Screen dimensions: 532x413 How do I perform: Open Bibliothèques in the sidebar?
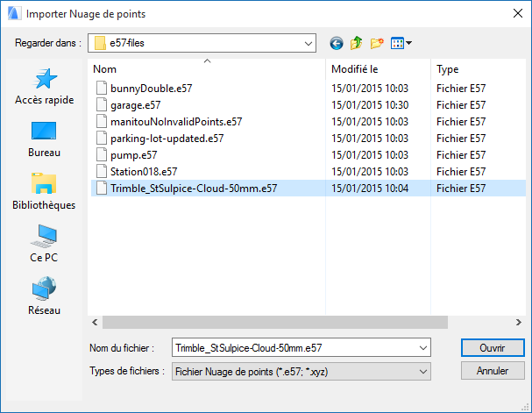coord(44,192)
